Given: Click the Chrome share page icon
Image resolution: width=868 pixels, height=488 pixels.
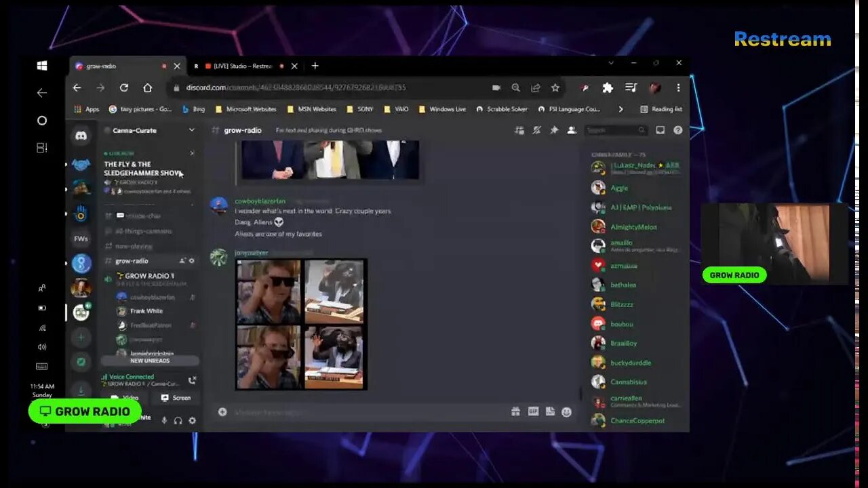Looking at the screenshot, I should coord(536,87).
